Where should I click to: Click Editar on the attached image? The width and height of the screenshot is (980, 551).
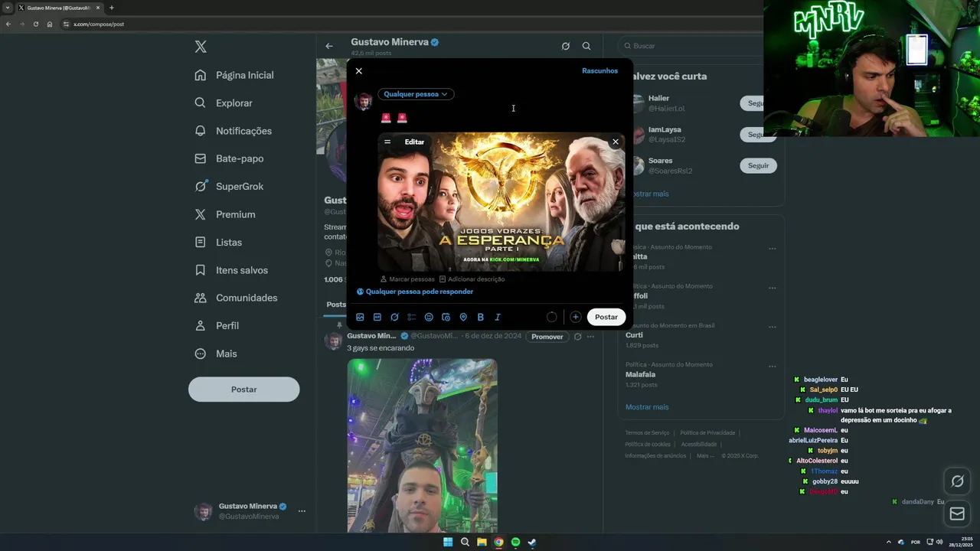[x=414, y=142]
